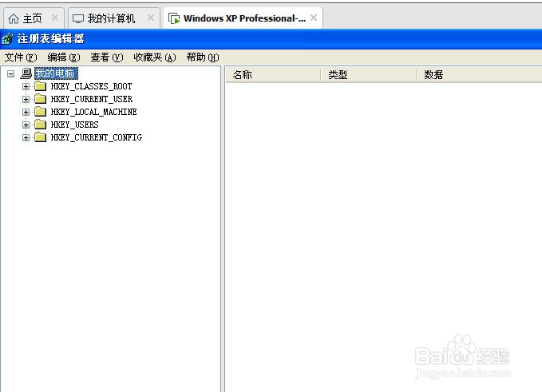
Task: Switch to the Windows XP Professional tab
Action: (243, 18)
